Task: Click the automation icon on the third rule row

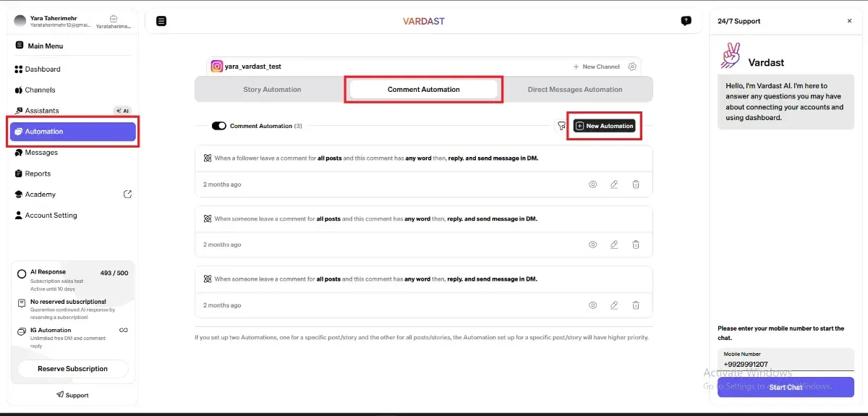Action: 208,279
